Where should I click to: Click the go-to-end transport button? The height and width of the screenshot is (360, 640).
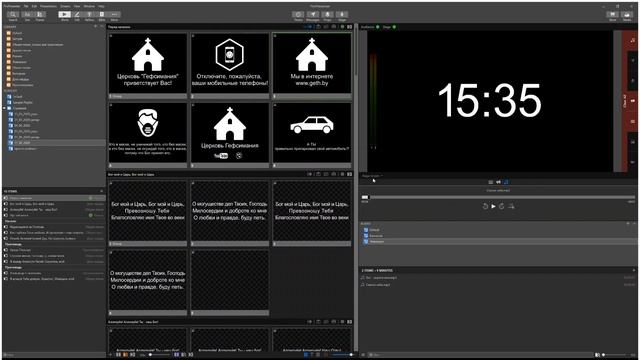[x=511, y=207]
